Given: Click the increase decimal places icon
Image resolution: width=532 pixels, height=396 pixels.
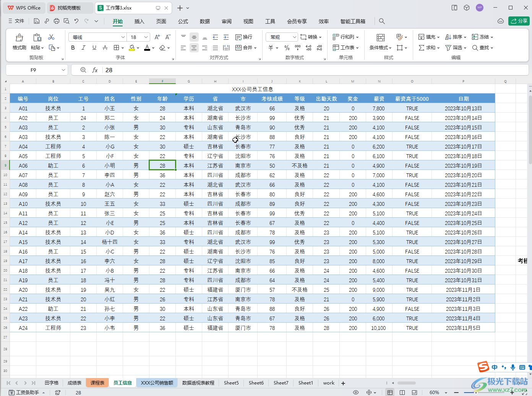Looking at the screenshot, I should [308, 48].
